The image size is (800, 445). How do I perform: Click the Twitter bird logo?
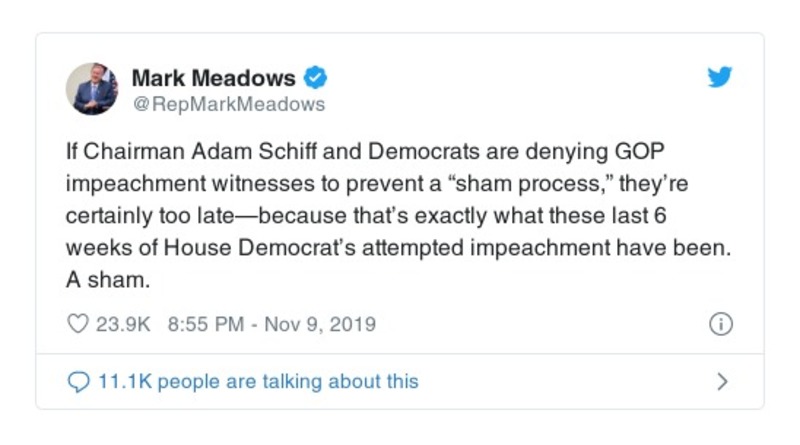click(x=719, y=78)
